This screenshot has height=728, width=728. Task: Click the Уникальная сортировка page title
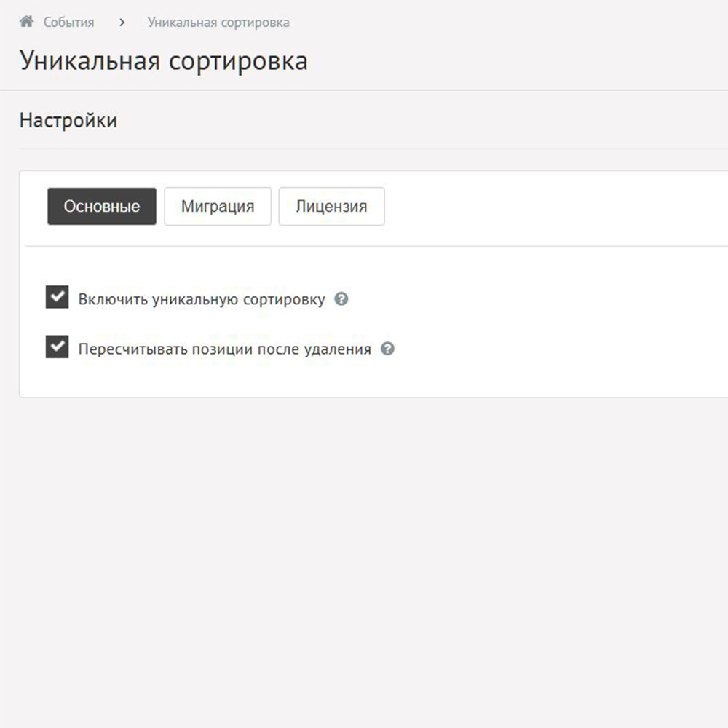(x=163, y=60)
